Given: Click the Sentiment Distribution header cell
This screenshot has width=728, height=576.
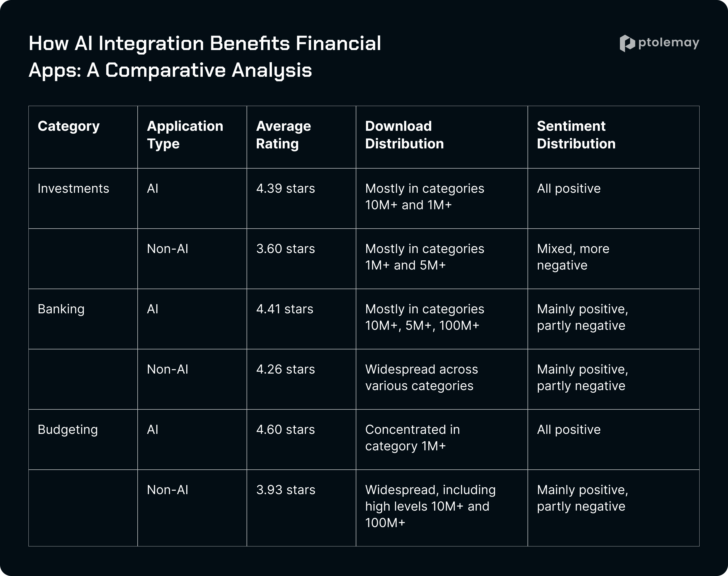Looking at the screenshot, I should [613, 137].
